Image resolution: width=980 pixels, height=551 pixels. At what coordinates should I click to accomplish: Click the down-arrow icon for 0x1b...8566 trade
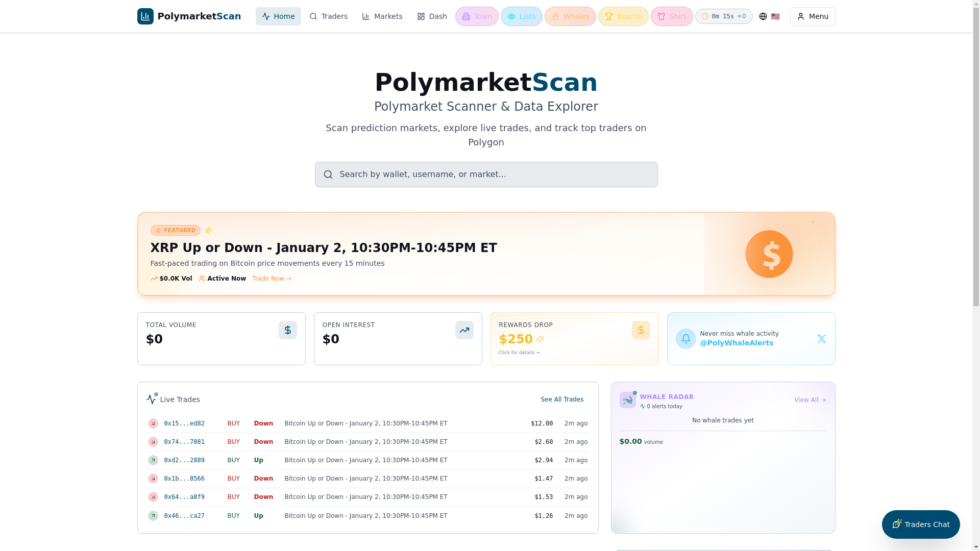pyautogui.click(x=153, y=479)
